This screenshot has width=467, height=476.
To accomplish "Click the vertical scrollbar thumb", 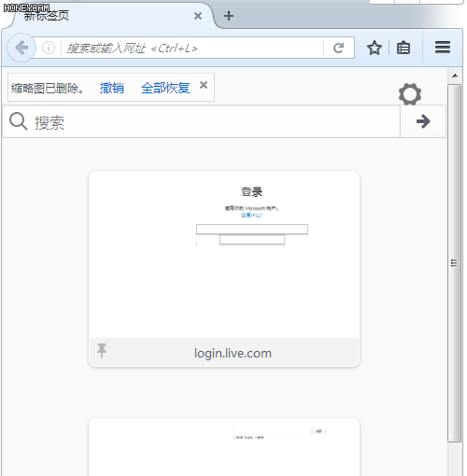I will click(455, 263).
